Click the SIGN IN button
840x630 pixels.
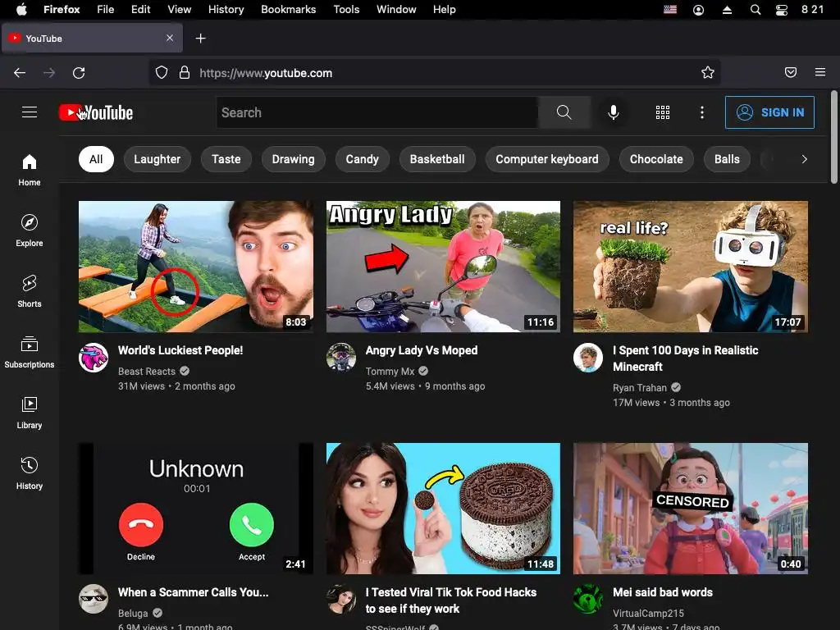(x=769, y=112)
